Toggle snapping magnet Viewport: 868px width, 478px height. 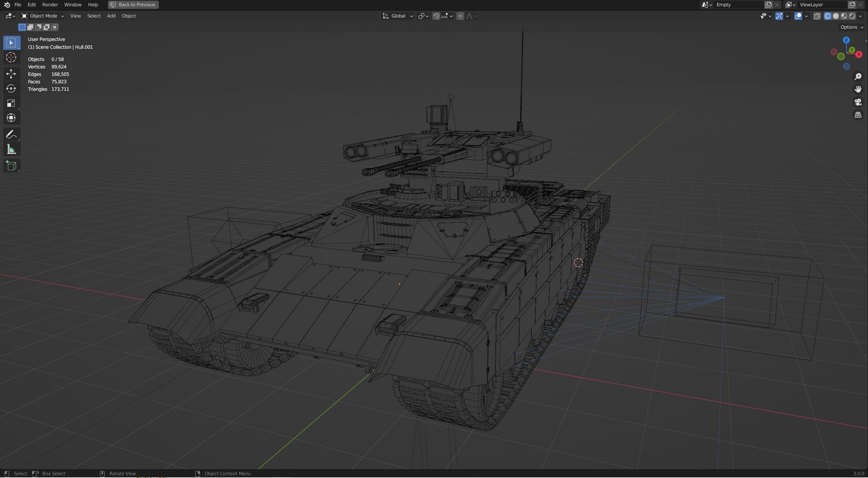pyautogui.click(x=436, y=16)
